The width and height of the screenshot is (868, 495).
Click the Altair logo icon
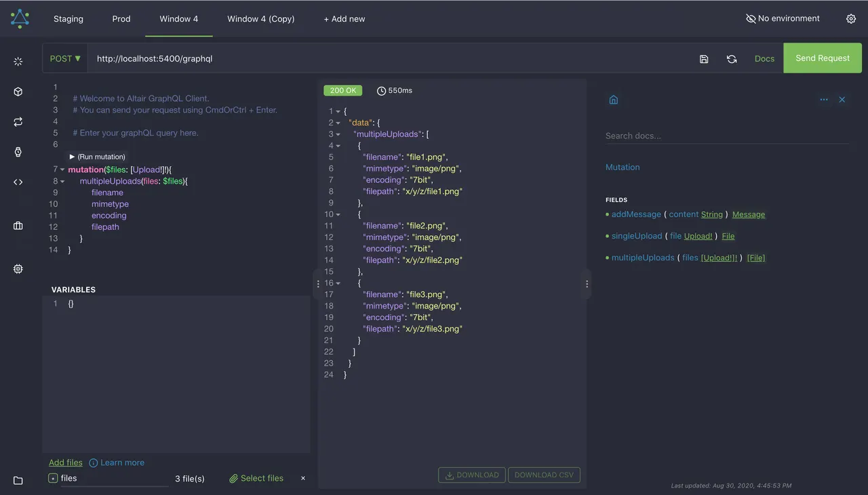pos(20,18)
